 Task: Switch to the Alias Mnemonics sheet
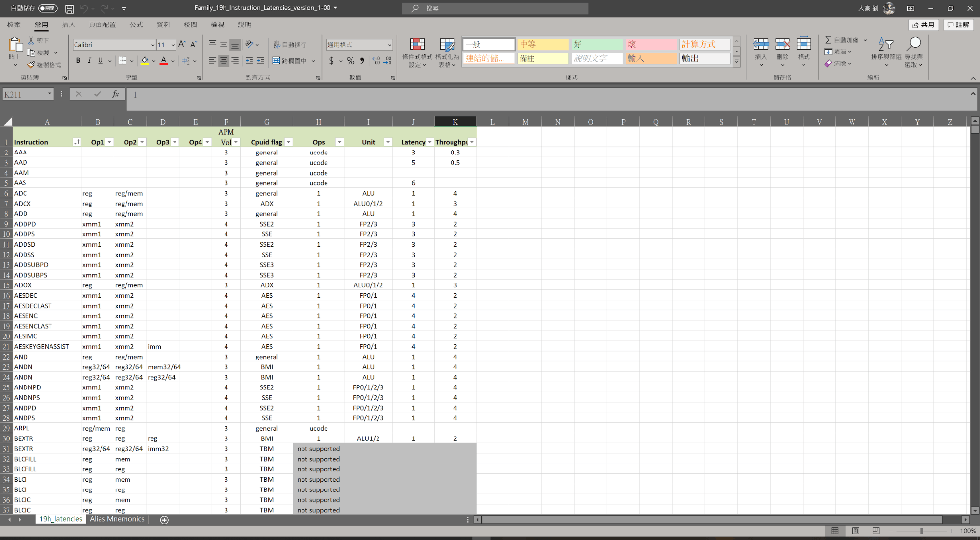(x=117, y=519)
